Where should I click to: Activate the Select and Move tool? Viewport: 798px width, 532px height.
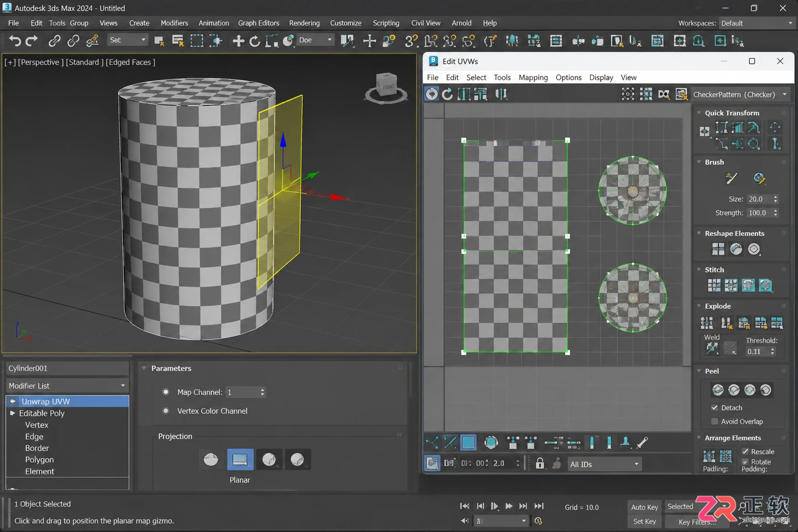point(238,40)
